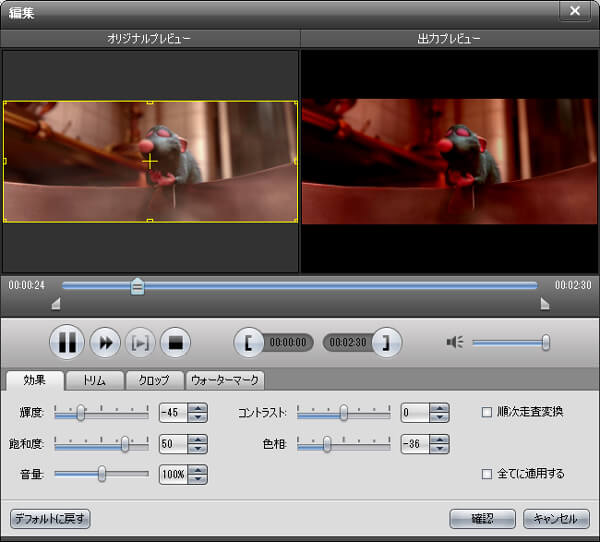Confirm changes with 確認 button
The width and height of the screenshot is (600, 542).
coord(483,519)
